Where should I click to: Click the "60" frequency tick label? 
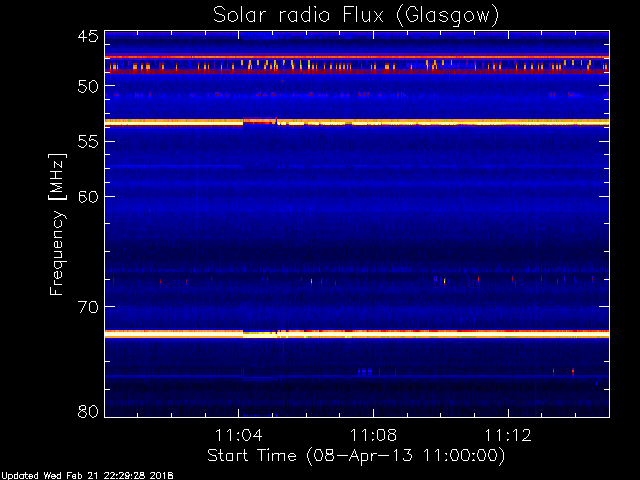[x=88, y=197]
